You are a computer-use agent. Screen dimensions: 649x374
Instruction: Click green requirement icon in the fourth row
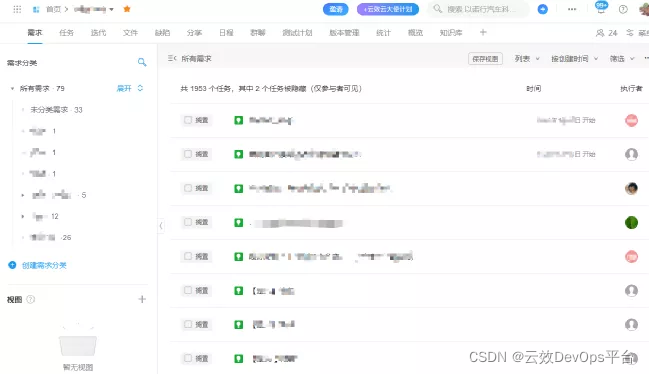(239, 223)
